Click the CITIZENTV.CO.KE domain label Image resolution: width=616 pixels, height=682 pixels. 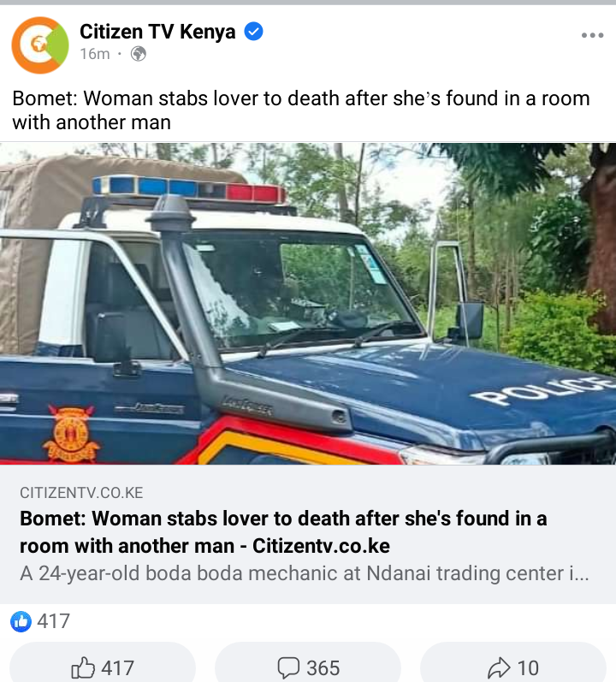[81, 493]
